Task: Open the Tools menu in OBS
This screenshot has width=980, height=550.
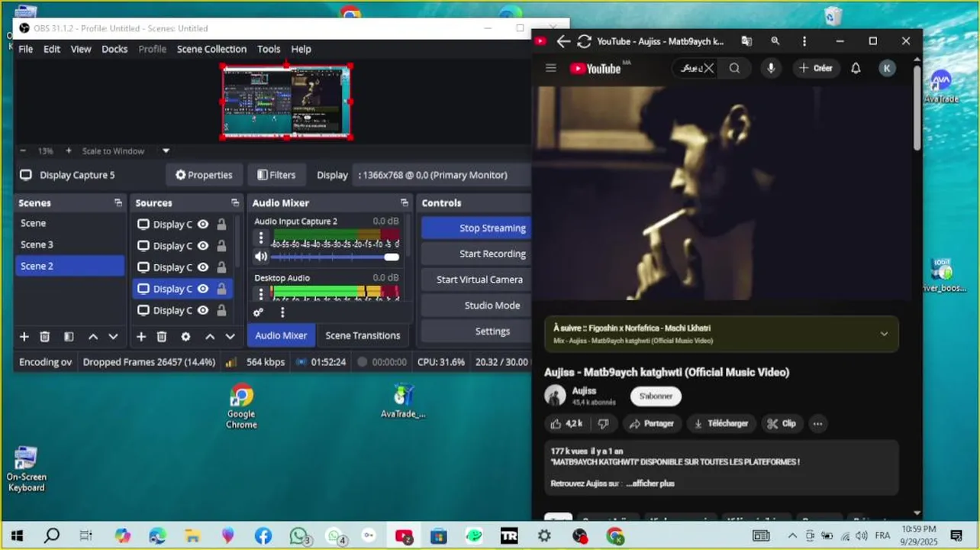Action: click(x=269, y=49)
